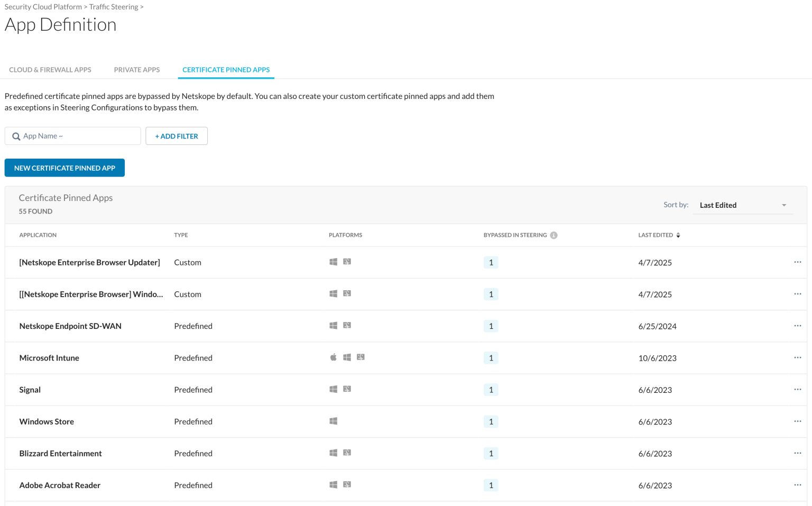Open the ellipsis menu for Adobe Acrobat Reader
The width and height of the screenshot is (812, 506).
(x=797, y=485)
